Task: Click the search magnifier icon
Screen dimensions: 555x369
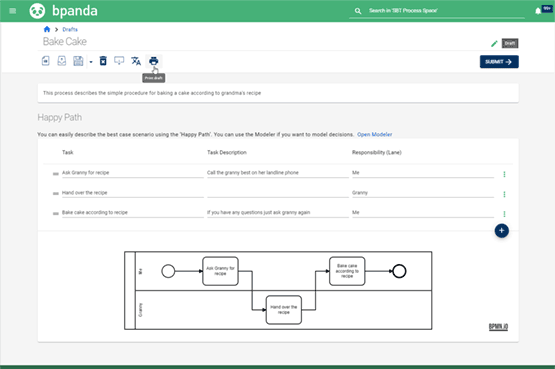Action: click(358, 11)
